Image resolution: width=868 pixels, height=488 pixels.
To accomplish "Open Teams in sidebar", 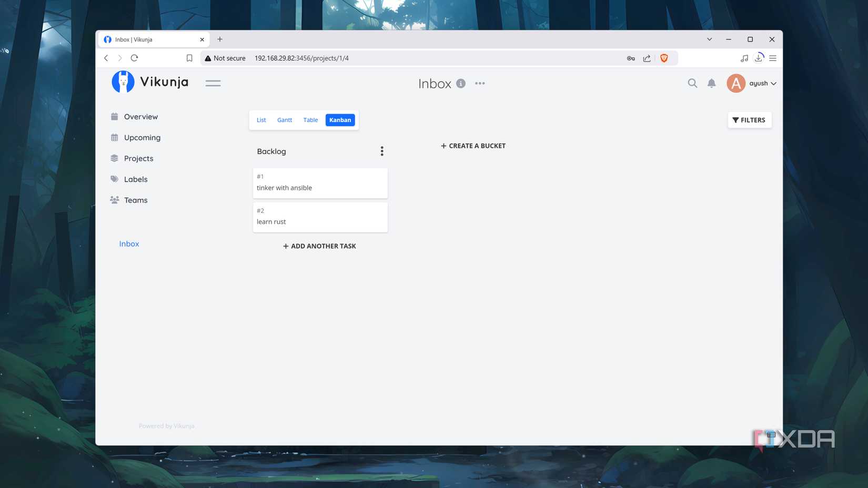I will click(136, 200).
